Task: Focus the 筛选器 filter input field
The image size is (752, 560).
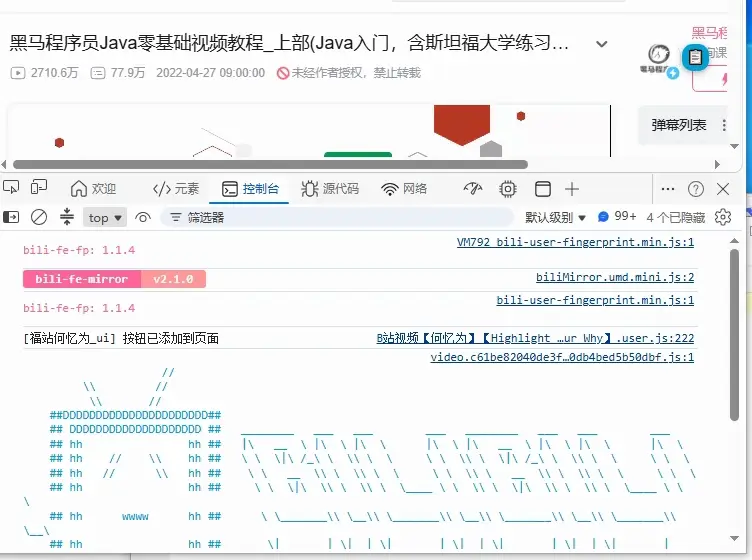Action: tap(337, 218)
